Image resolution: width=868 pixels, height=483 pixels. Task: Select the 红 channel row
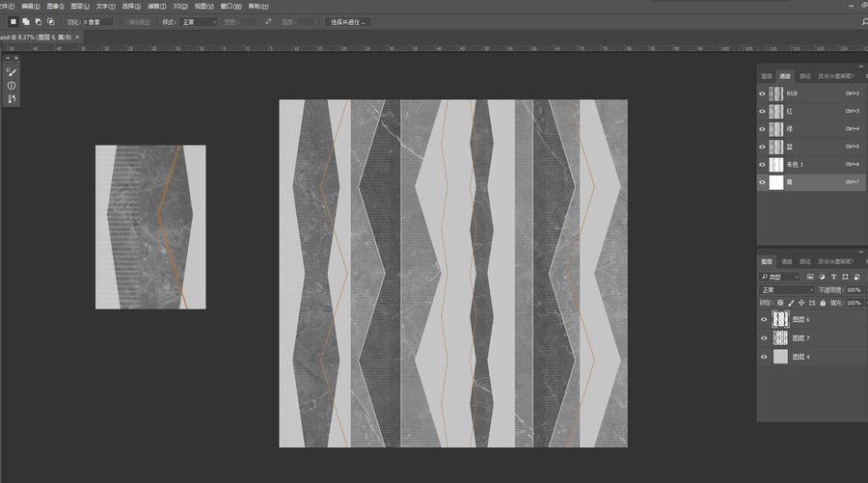[812, 111]
